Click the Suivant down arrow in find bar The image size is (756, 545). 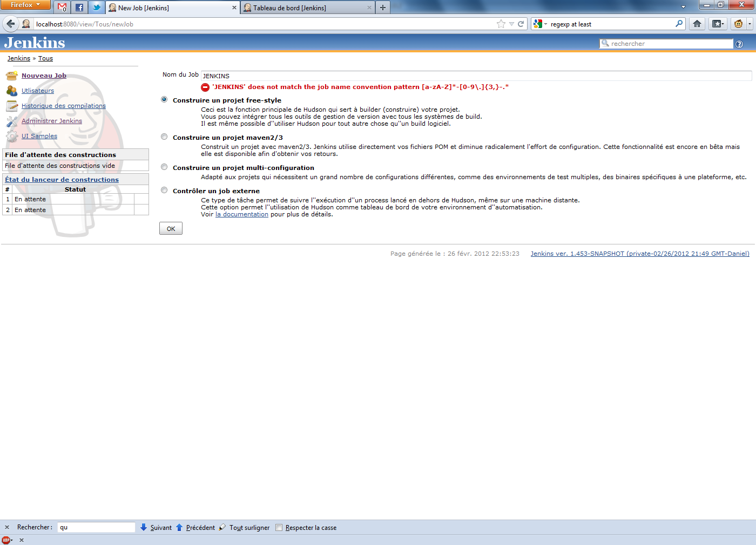pyautogui.click(x=144, y=527)
